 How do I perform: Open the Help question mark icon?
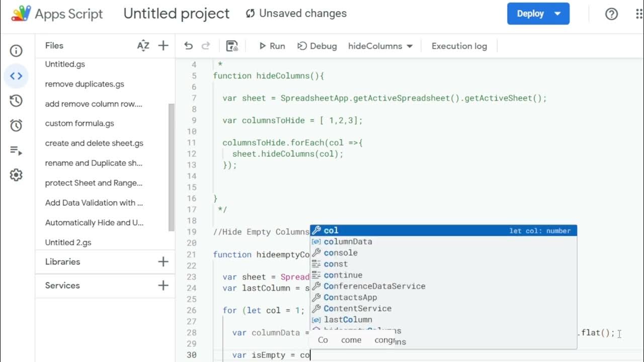click(x=611, y=14)
